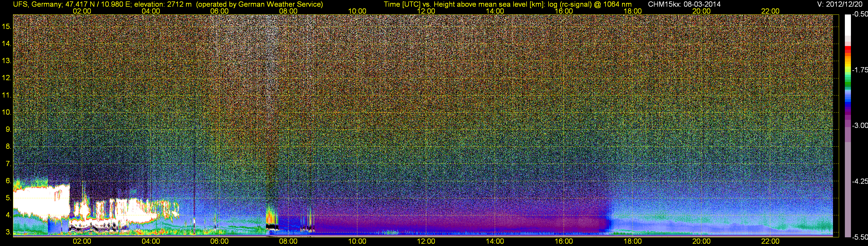Click the "-3.00" color scale value

pos(860,125)
